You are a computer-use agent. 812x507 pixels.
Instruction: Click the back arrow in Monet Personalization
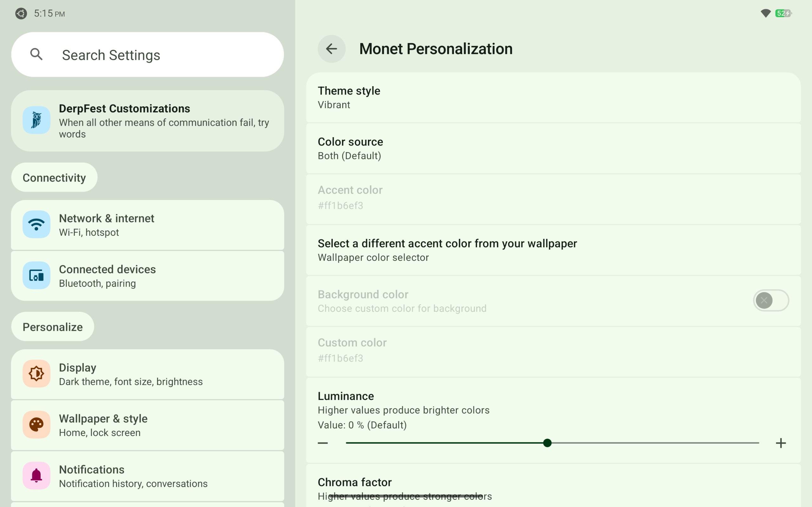pos(331,49)
